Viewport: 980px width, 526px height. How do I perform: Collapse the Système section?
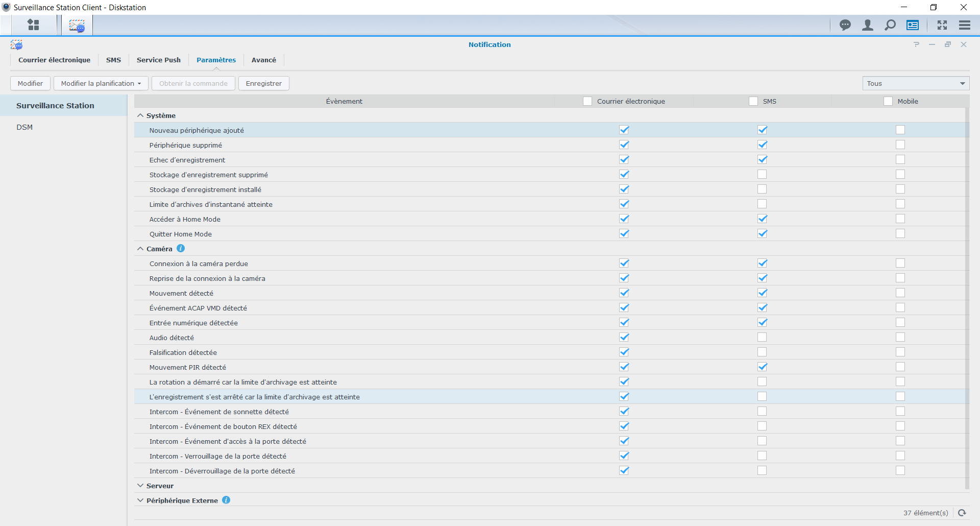pyautogui.click(x=140, y=116)
